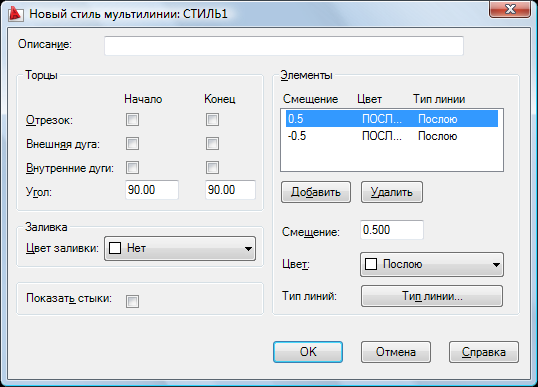The width and height of the screenshot is (538, 387).
Task: Open the Тип линии... dialog button
Action: (432, 296)
